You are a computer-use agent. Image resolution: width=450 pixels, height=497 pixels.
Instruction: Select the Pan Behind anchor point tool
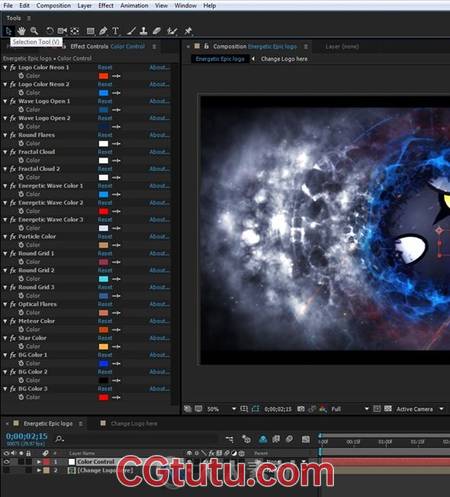tap(75, 31)
